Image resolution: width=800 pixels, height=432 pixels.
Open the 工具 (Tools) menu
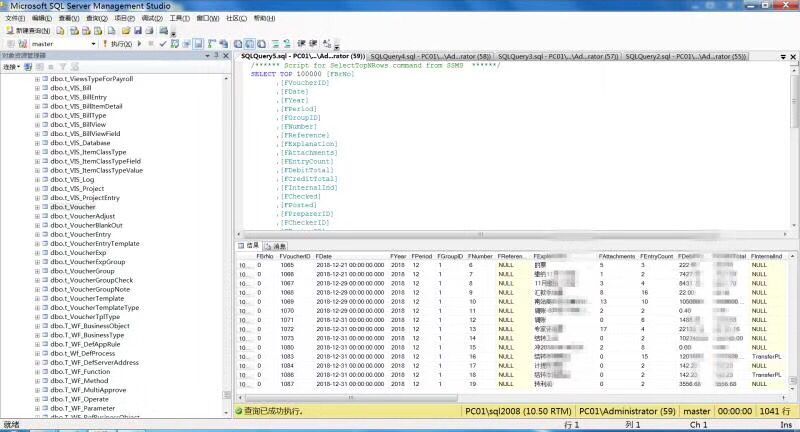click(x=179, y=18)
